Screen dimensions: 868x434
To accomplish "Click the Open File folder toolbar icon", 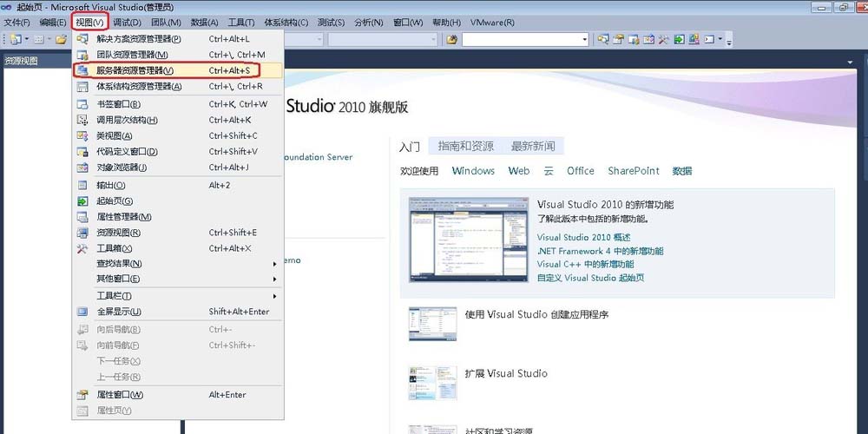I will click(x=61, y=39).
